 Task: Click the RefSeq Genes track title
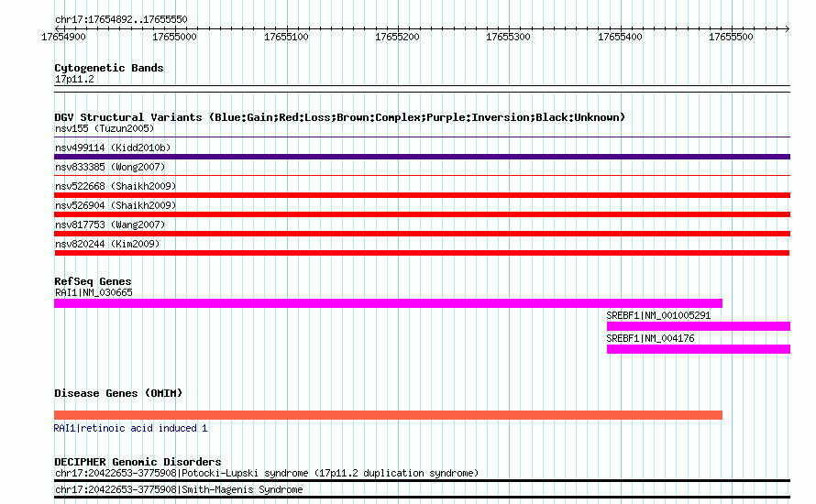pyautogui.click(x=93, y=281)
